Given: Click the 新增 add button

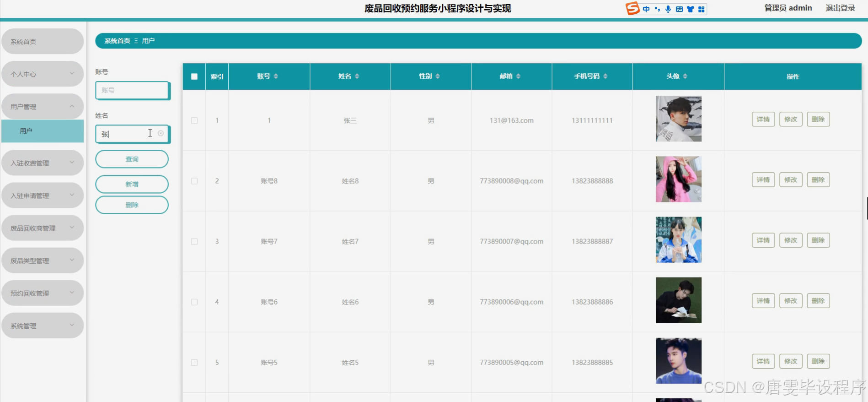Looking at the screenshot, I should coord(132,184).
